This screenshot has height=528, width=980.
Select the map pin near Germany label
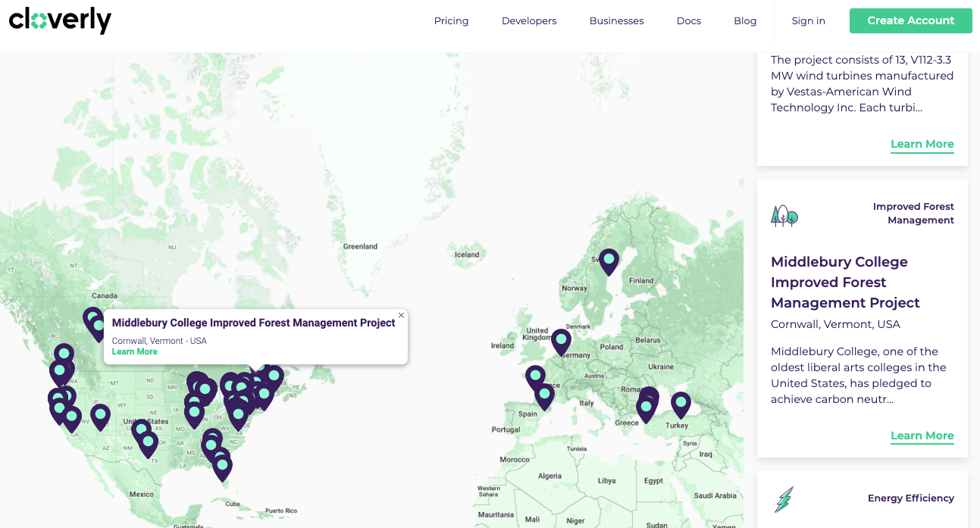561,342
